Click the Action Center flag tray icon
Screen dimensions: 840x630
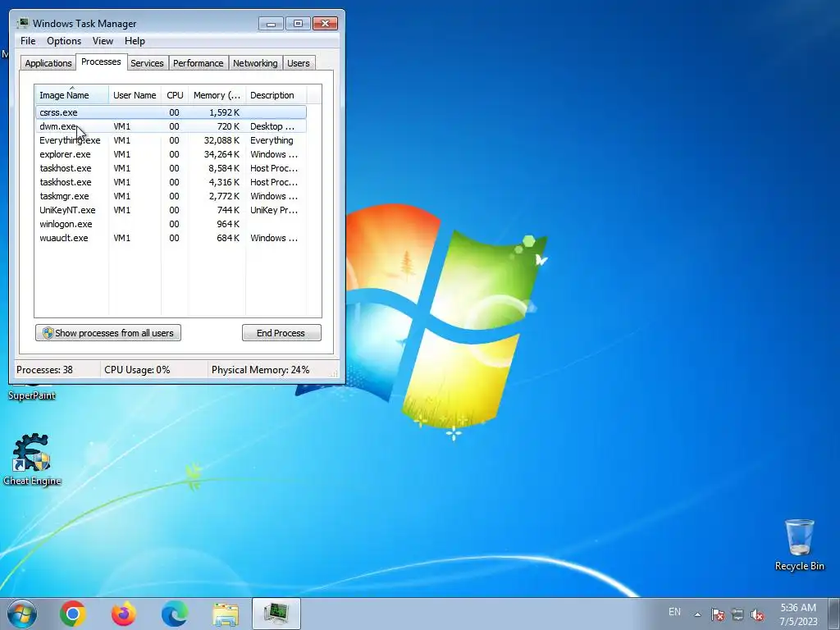(717, 614)
